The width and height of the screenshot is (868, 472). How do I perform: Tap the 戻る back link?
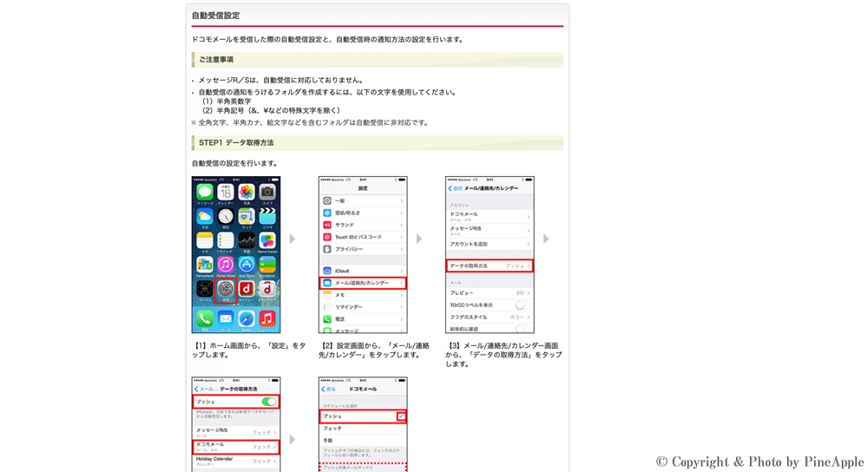(329, 389)
